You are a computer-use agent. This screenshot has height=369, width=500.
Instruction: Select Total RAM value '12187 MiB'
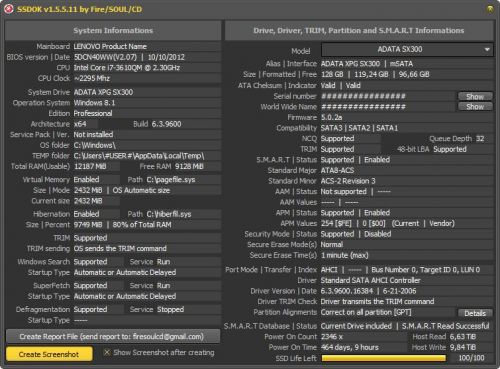90,167
